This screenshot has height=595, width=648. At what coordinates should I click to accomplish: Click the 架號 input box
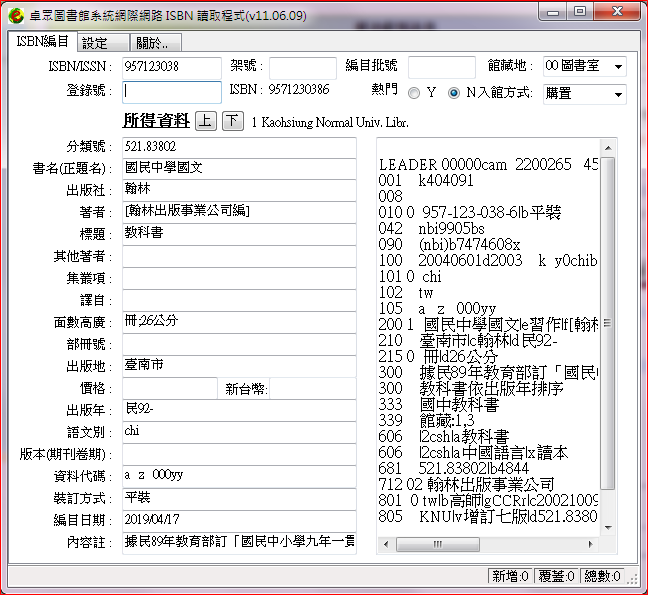pos(303,68)
